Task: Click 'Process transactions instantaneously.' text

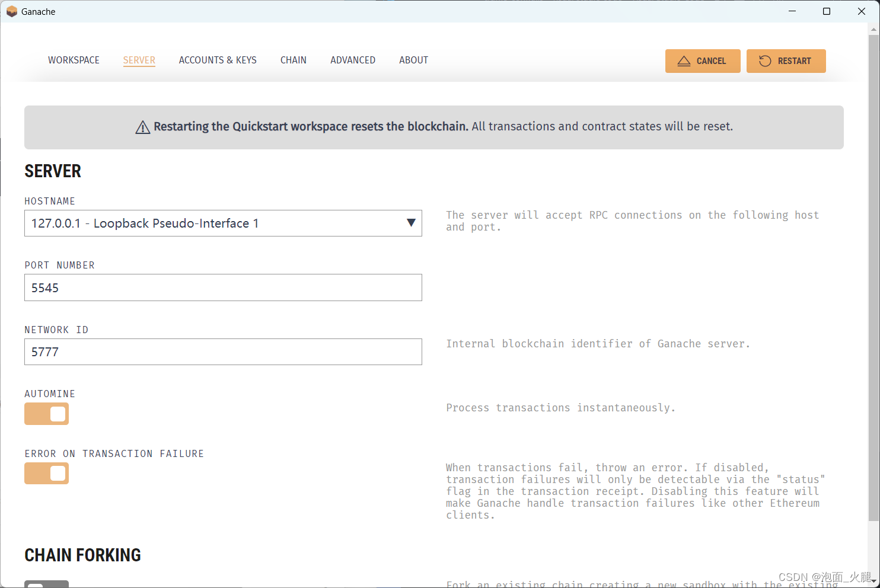Action: point(560,408)
